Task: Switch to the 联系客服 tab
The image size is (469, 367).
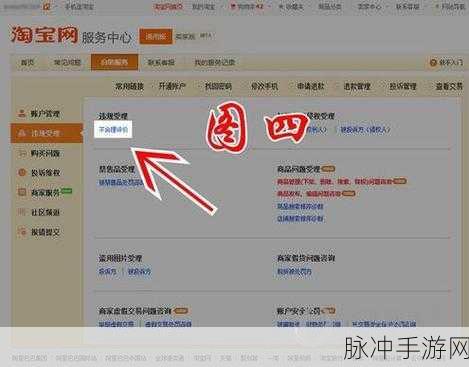Action: click(x=161, y=62)
